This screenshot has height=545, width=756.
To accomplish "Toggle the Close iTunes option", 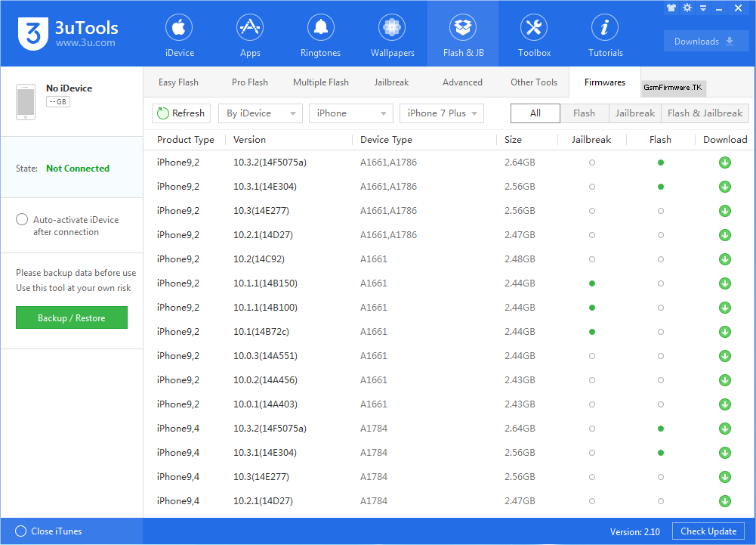I will [20, 531].
